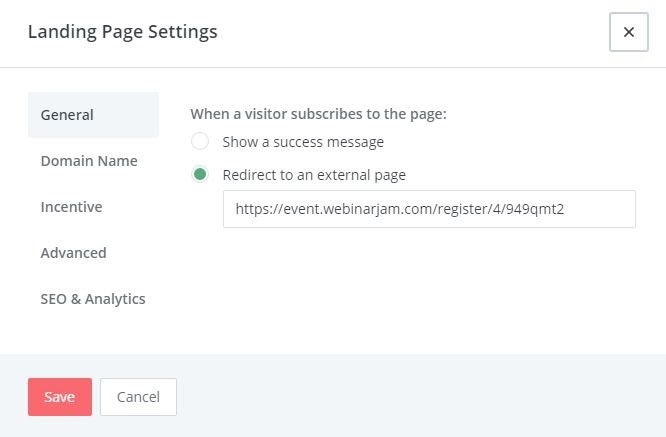
Task: Click the empty gray footer right of Cancel
Action: [x=420, y=397]
